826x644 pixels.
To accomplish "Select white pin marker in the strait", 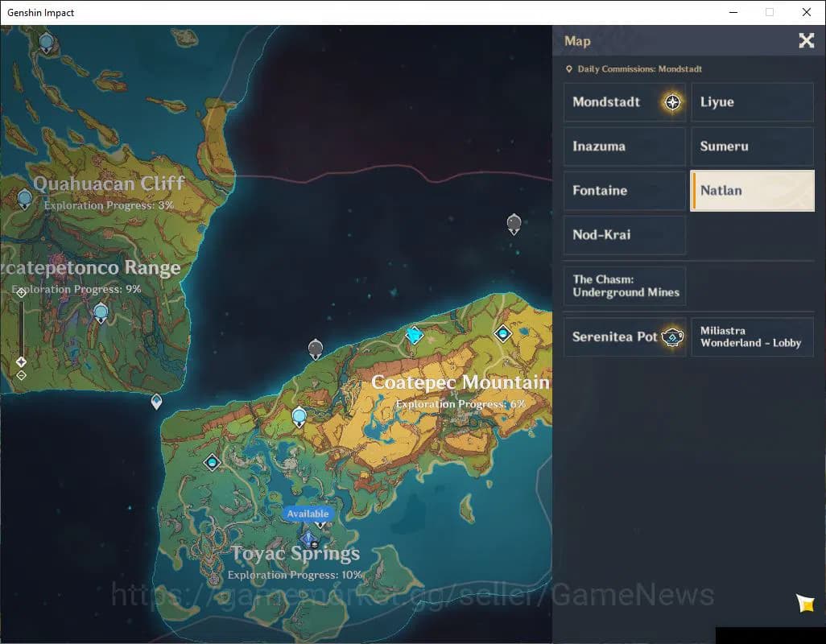I will [x=156, y=401].
